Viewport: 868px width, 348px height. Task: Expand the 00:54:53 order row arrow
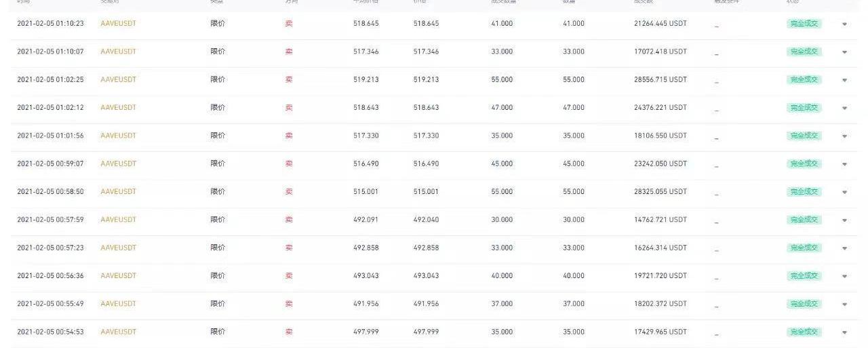tap(844, 332)
